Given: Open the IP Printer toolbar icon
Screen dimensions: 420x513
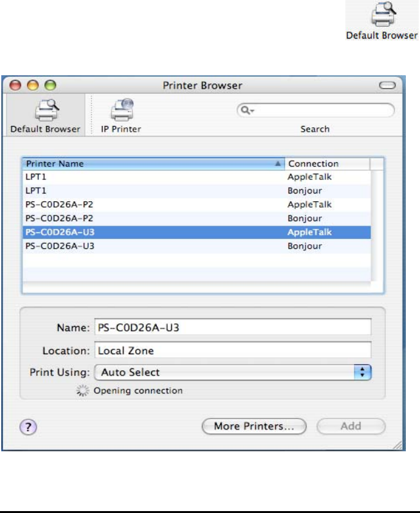Looking at the screenshot, I should 121,116.
